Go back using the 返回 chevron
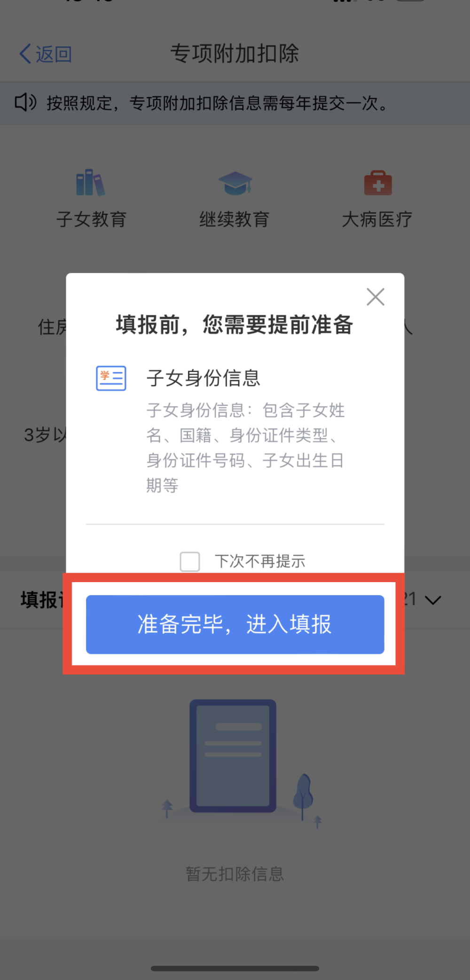Image resolution: width=470 pixels, height=980 pixels. click(25, 54)
